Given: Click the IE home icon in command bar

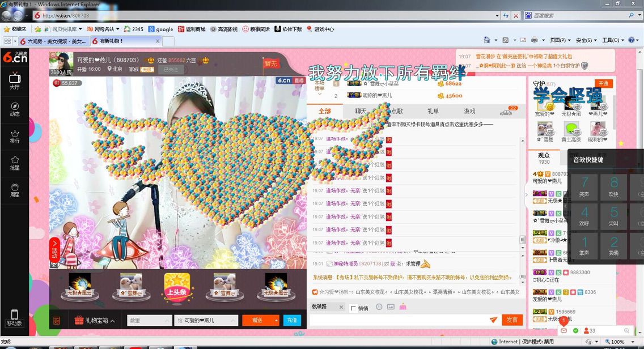Looking at the screenshot, I should pos(487,40).
